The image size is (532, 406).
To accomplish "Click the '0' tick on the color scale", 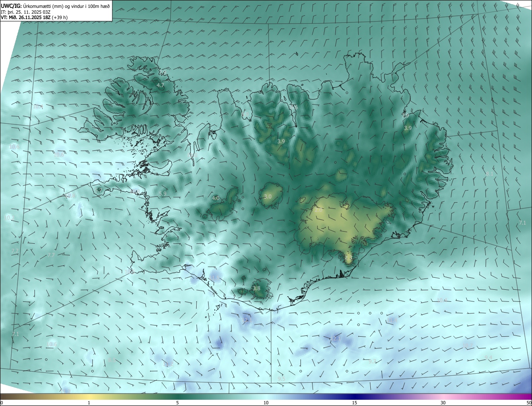I will point(2,403).
